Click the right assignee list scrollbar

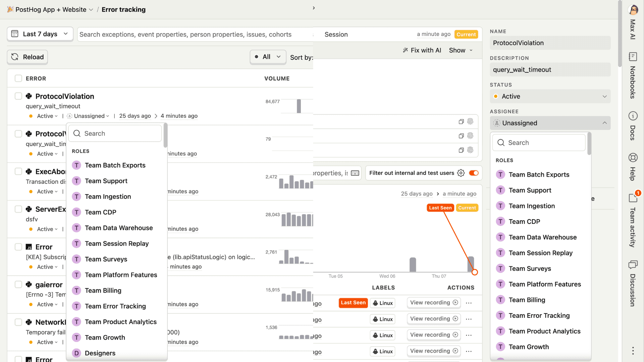tap(589, 144)
